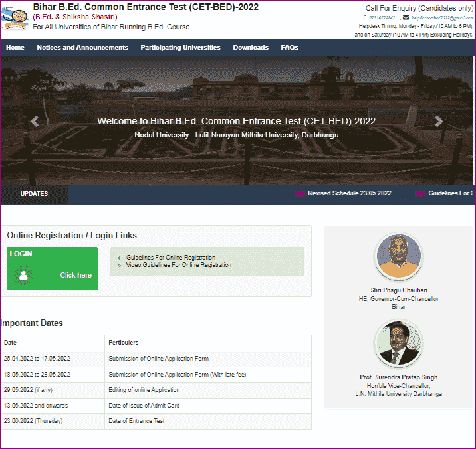Screen dimensions: 476x449
Task: Open the Downloads menu
Action: pos(251,48)
